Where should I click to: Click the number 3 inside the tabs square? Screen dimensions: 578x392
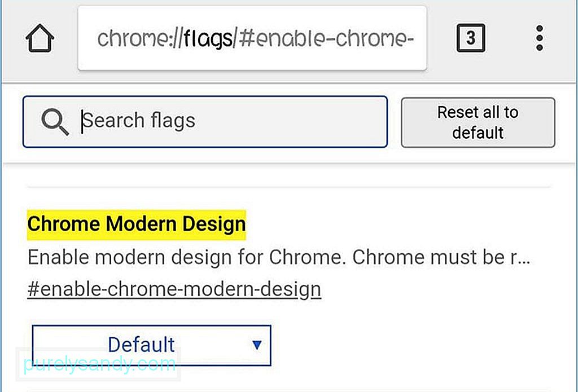coord(471,38)
